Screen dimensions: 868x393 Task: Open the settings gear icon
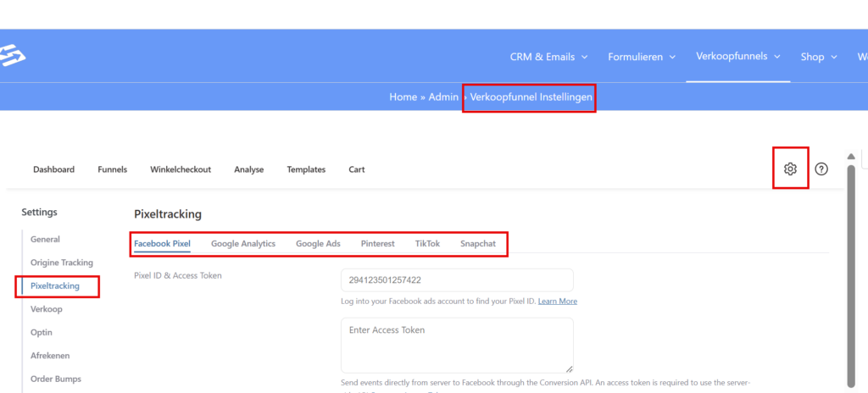(x=790, y=169)
